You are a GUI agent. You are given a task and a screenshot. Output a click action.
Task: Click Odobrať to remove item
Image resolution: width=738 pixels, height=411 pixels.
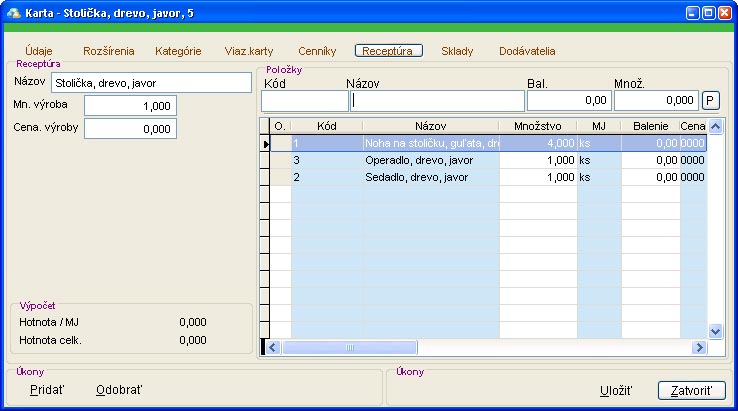pos(119,389)
